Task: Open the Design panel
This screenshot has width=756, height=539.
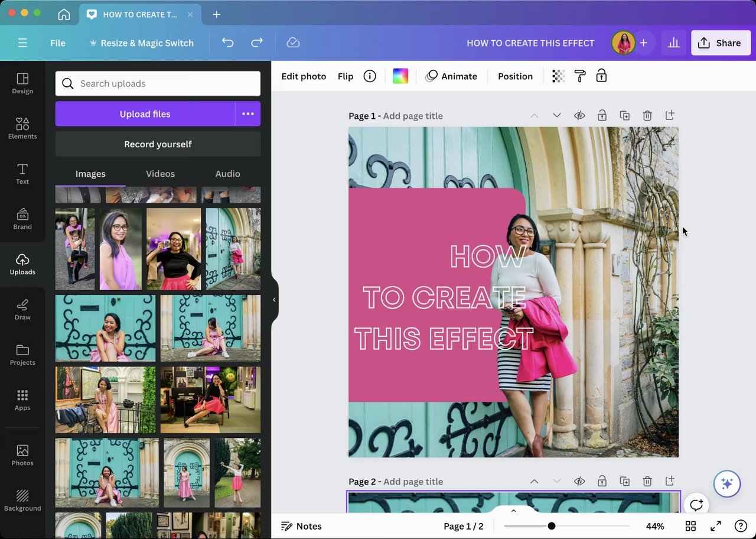Action: [x=22, y=83]
